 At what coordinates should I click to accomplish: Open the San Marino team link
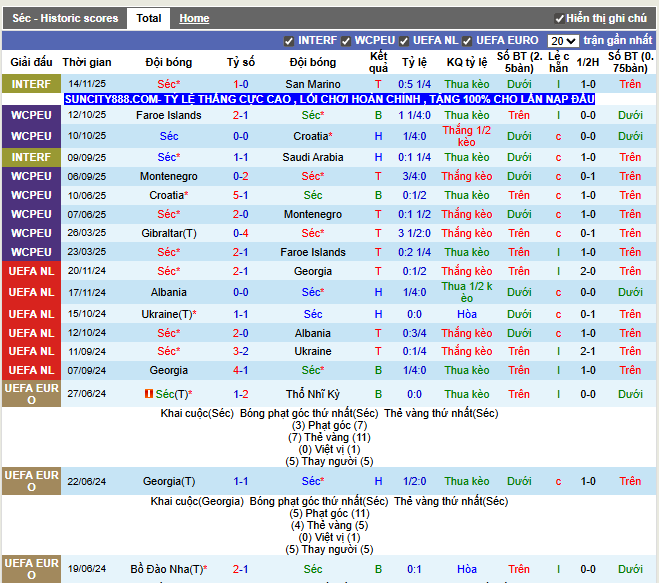[312, 85]
